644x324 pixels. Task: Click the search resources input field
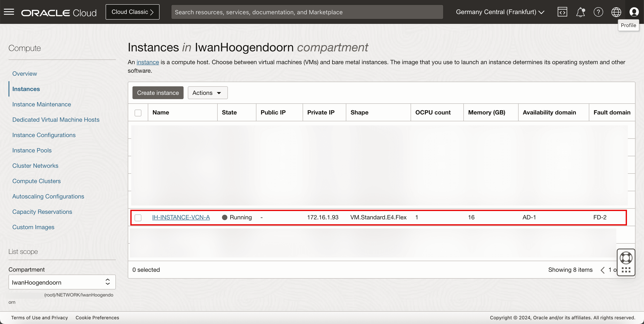307,12
